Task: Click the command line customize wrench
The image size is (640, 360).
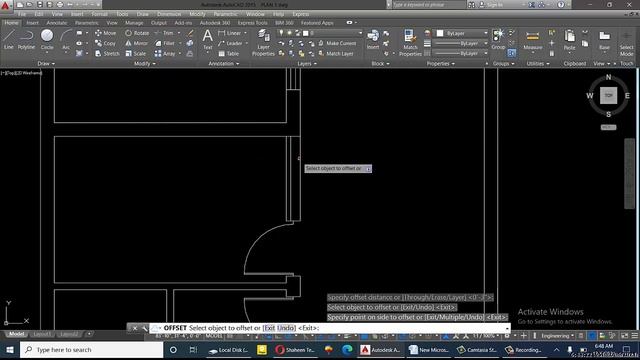Action: click(x=144, y=328)
